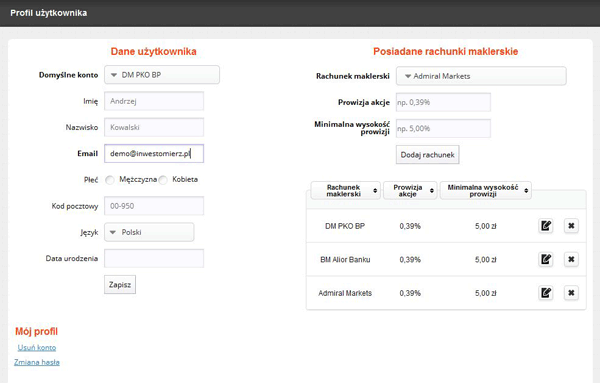Click the 5,00 zł value in BM Alior Banku row

point(486,259)
